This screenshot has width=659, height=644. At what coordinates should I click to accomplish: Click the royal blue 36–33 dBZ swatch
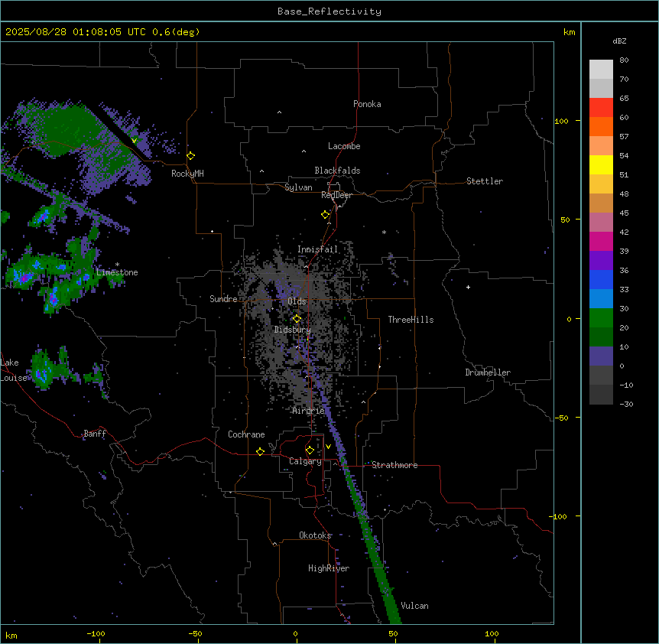pos(601,279)
